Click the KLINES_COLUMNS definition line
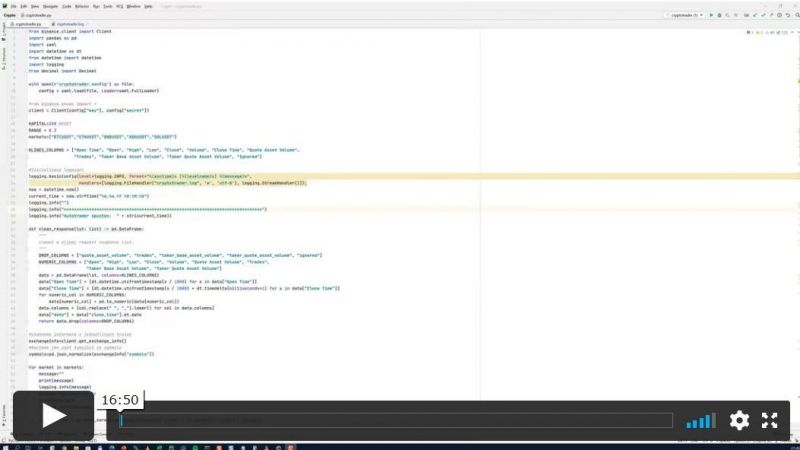The height and width of the screenshot is (450, 800). (164, 150)
